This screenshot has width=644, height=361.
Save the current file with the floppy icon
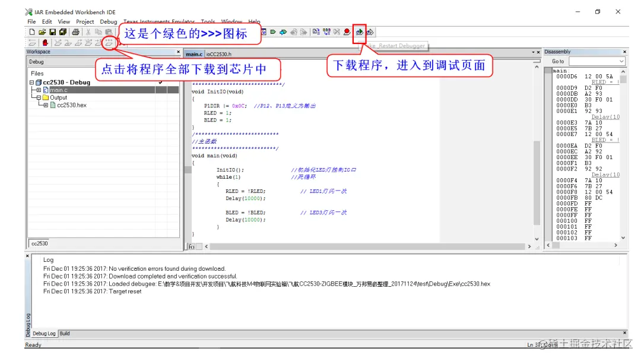[x=53, y=32]
